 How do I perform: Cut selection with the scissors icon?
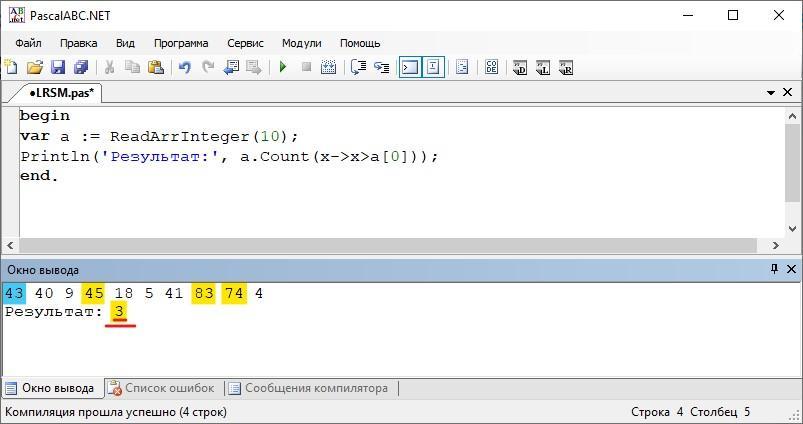[x=109, y=67]
